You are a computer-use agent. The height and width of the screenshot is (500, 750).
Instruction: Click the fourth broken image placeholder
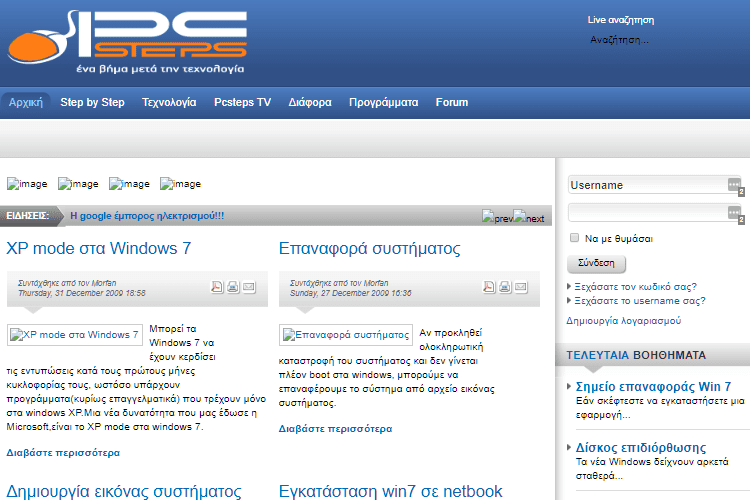180,184
